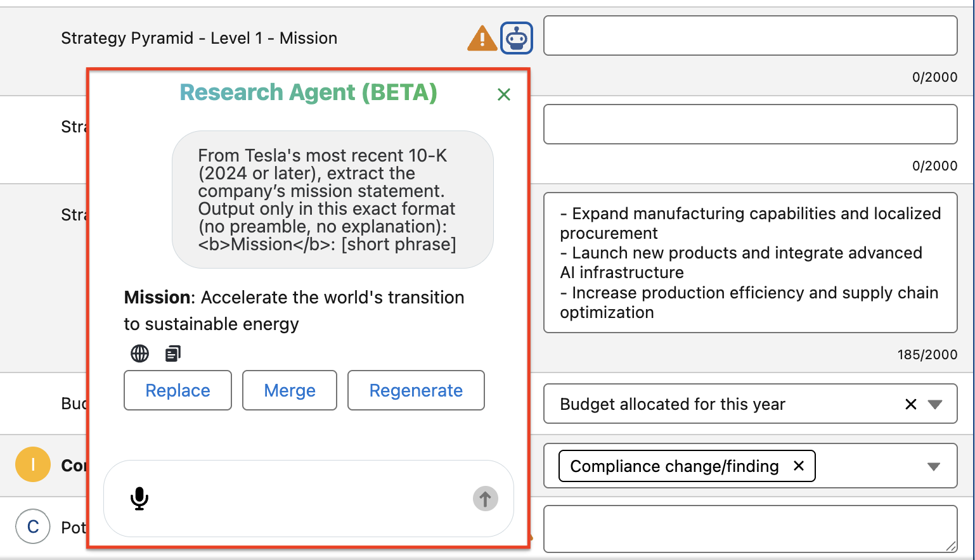Click the Tesla 10-K prompt message bubble
Image resolution: width=975 pixels, height=560 pixels.
click(x=333, y=200)
